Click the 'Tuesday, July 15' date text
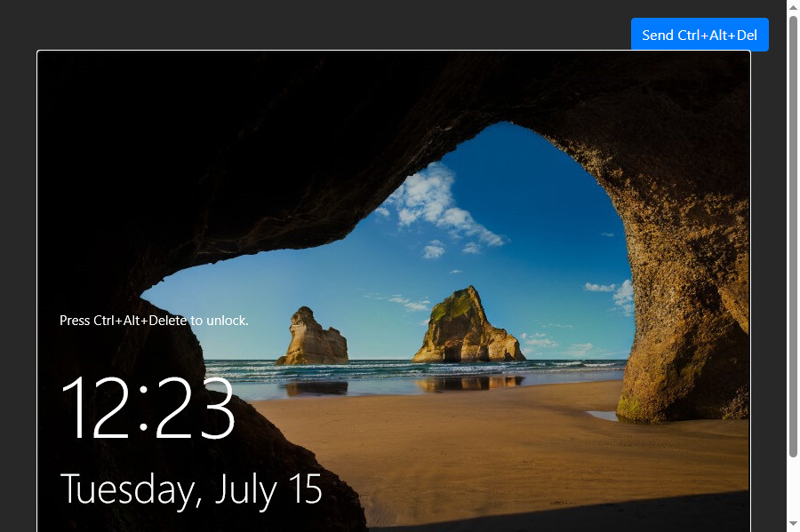Image resolution: width=800 pixels, height=532 pixels. point(190,489)
